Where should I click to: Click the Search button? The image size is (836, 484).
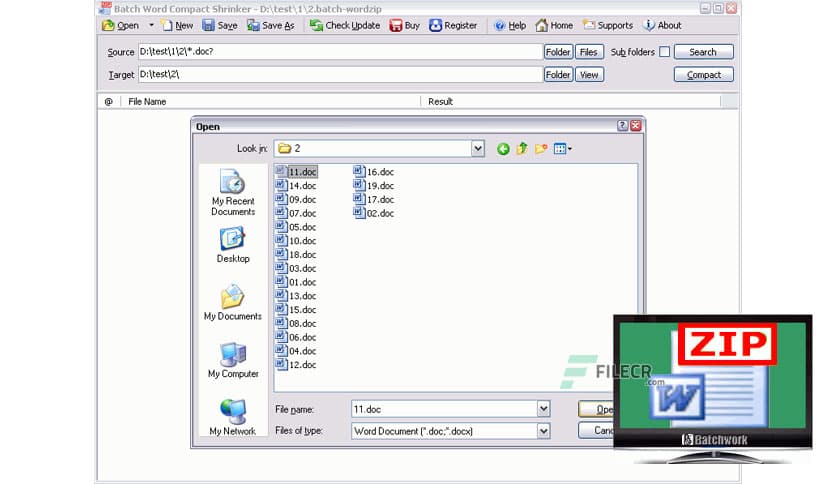click(703, 52)
